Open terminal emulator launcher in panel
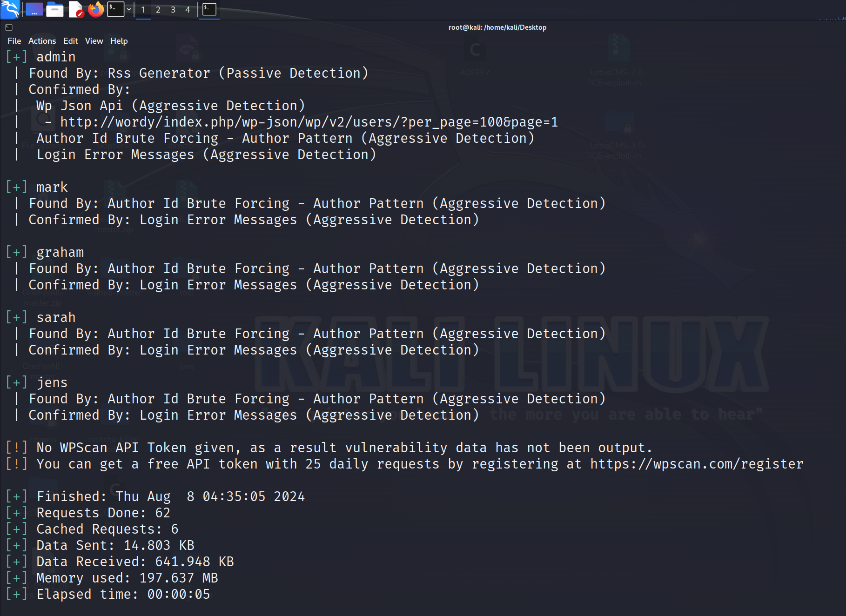The image size is (846, 616). pos(116,9)
